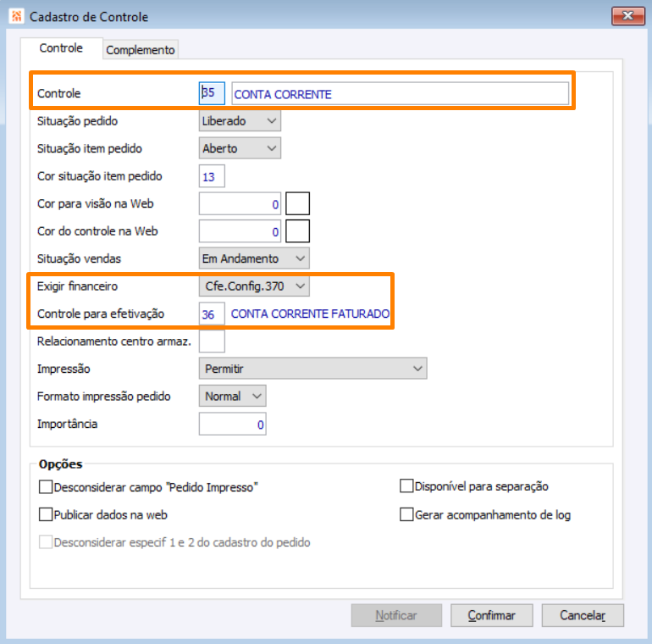Screen dimensions: 652x644
Task: Click the Importância input field
Action: [x=233, y=425]
